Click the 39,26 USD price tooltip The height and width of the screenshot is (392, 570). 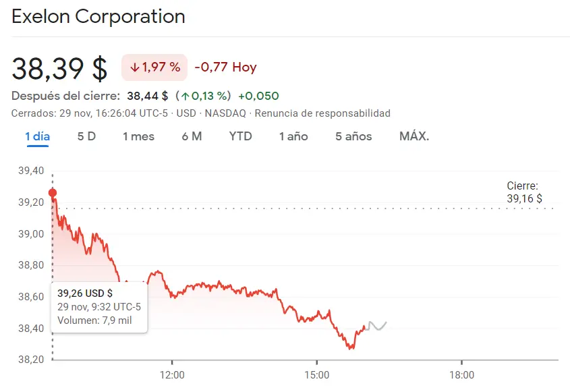tap(99, 307)
